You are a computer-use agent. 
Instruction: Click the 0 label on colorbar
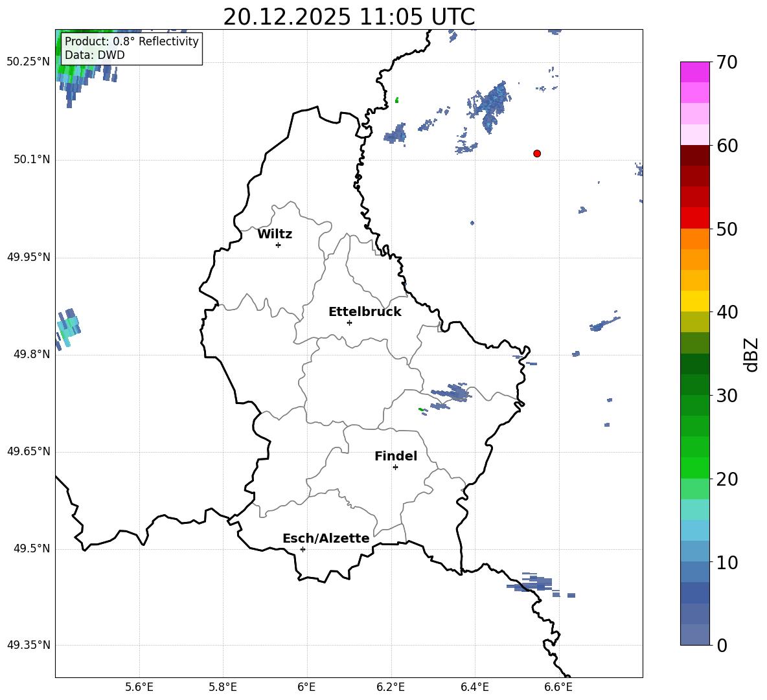722,645
